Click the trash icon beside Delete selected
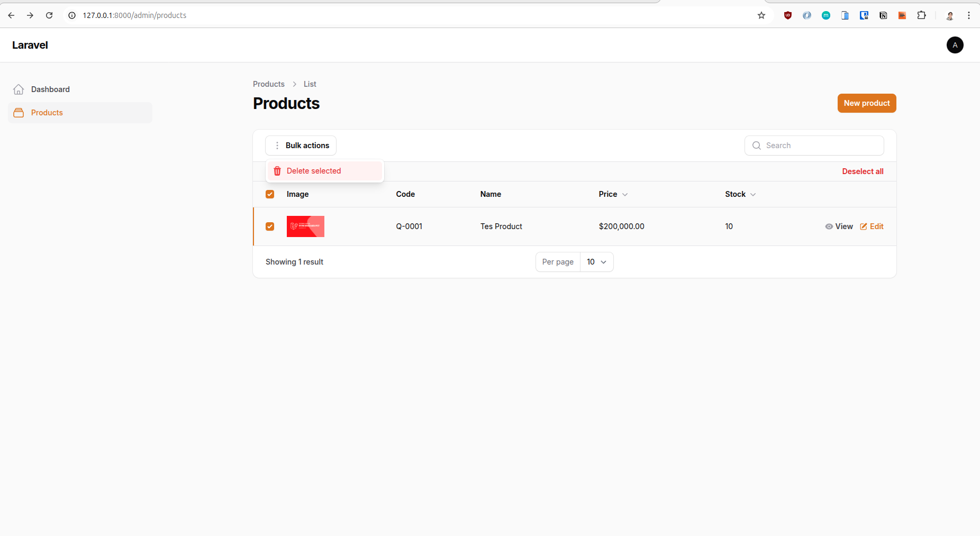 pos(277,171)
